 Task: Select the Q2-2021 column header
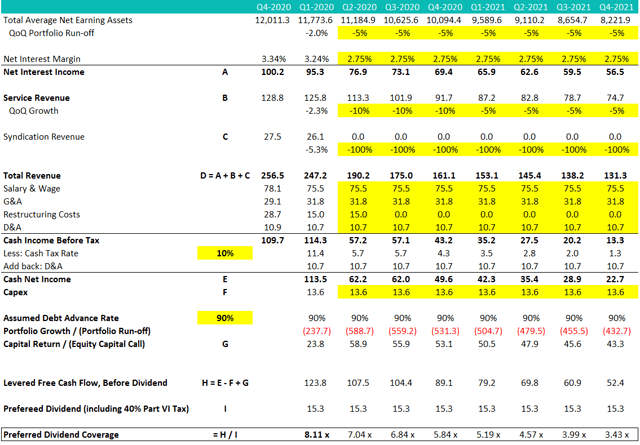coord(531,7)
